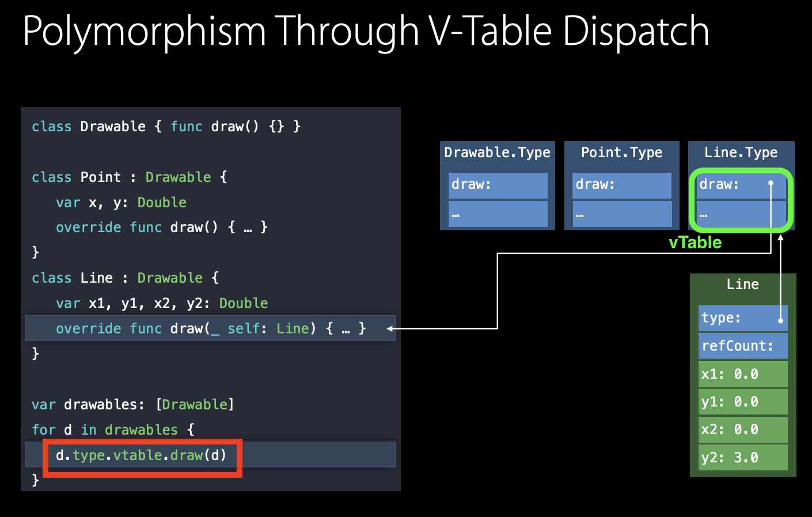Click the 'class Line : Drawable {' line

[126, 278]
